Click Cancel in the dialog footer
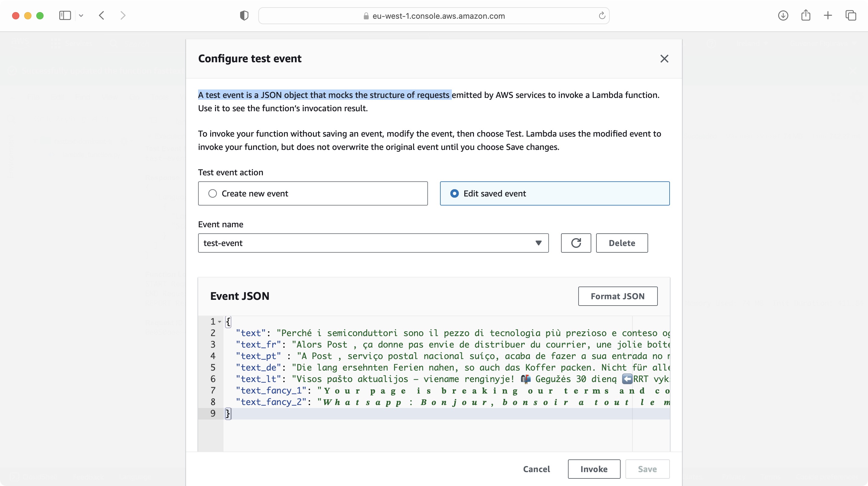The height and width of the screenshot is (486, 868). tap(536, 469)
